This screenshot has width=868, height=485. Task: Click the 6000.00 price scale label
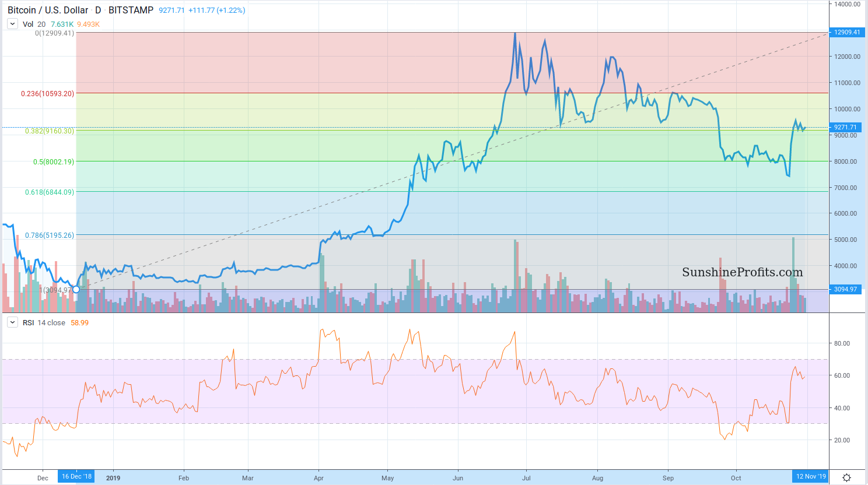845,213
